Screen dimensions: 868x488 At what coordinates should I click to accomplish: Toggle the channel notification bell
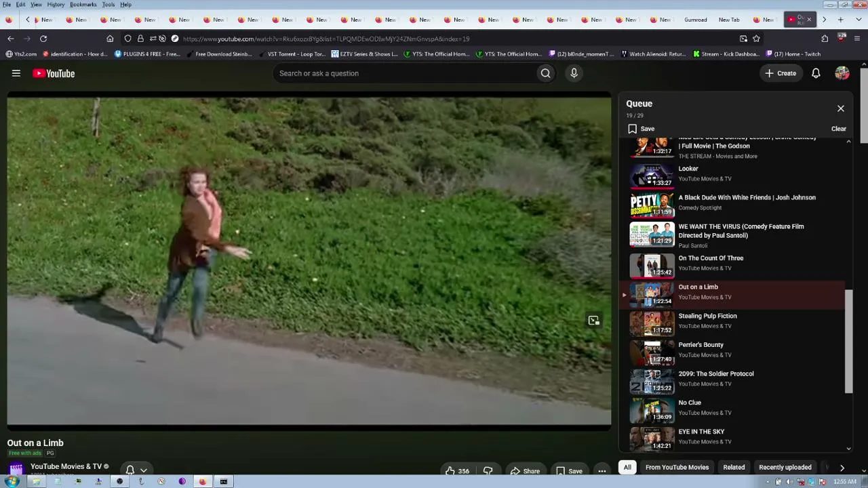130,470
